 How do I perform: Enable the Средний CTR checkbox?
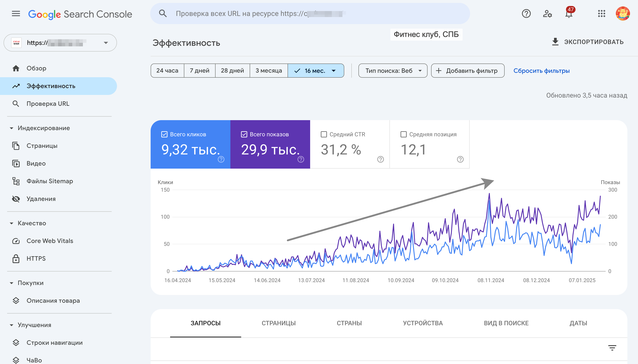[x=324, y=134]
